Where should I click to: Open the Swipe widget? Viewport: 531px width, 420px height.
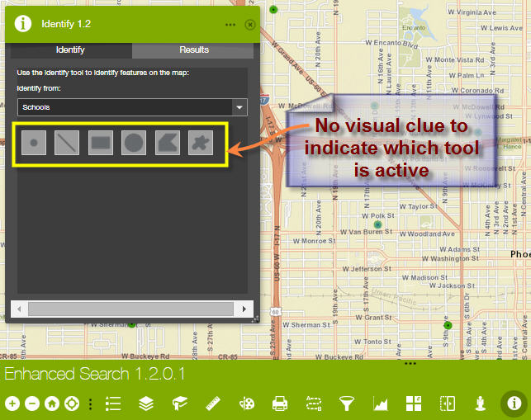coord(447,403)
